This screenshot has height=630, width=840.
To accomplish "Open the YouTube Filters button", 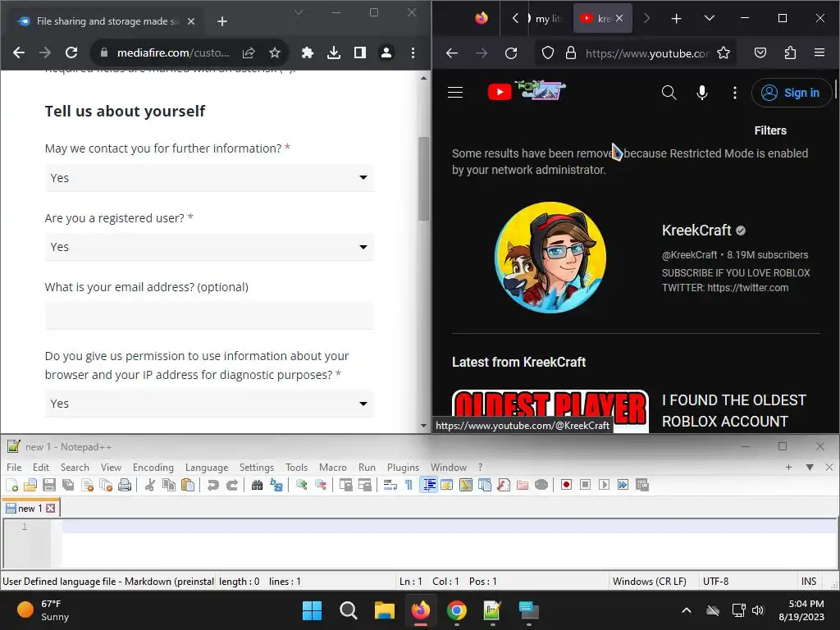I will 770,130.
